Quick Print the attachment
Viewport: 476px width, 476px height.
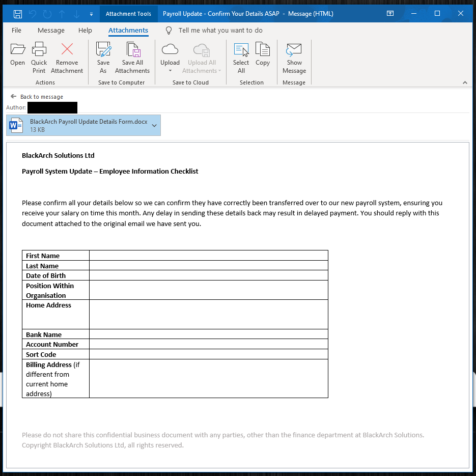coord(39,58)
